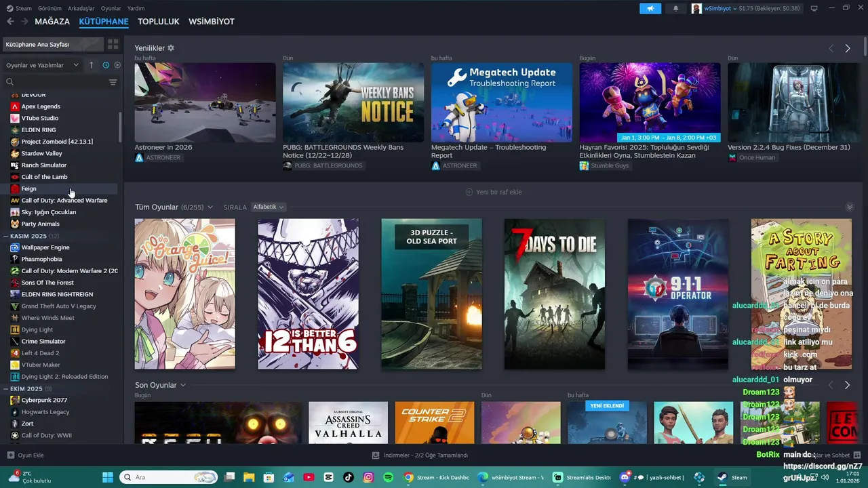Open the 911 Operator game cover
The image size is (868, 488).
coord(678,293)
